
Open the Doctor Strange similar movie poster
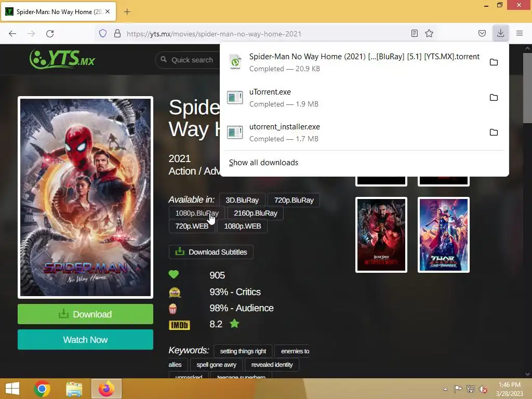[x=381, y=235]
